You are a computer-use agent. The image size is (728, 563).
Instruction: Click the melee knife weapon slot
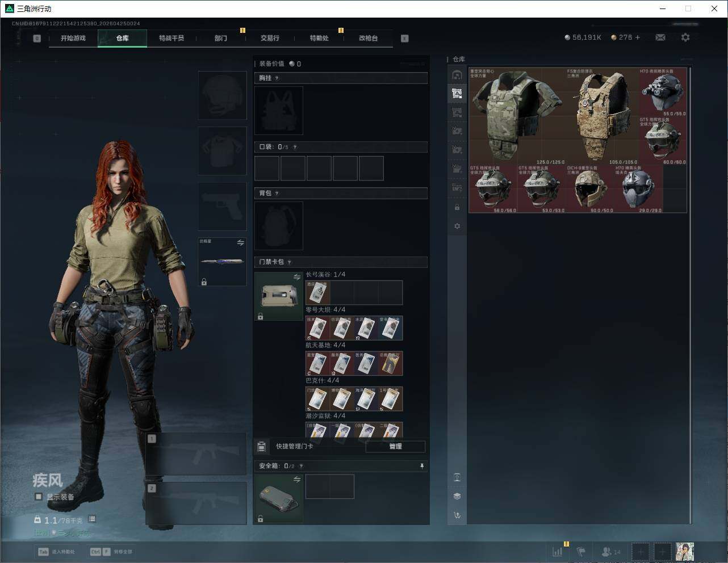223,262
